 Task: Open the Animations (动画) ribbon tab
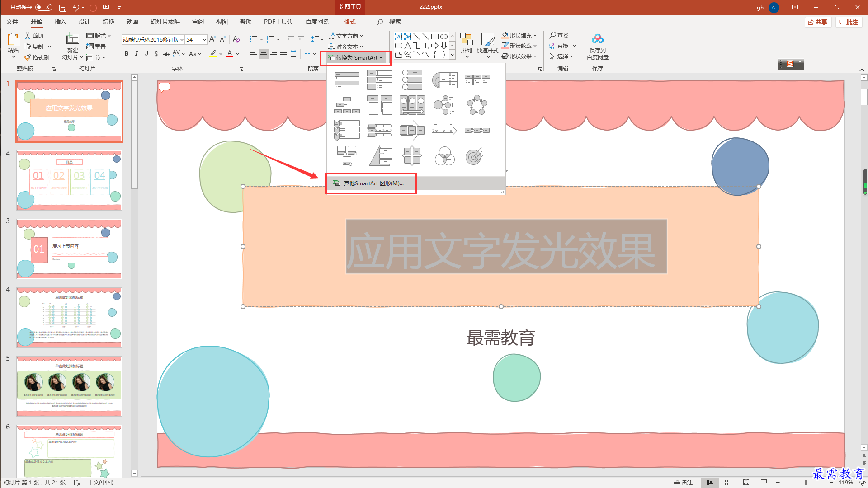(x=132, y=22)
